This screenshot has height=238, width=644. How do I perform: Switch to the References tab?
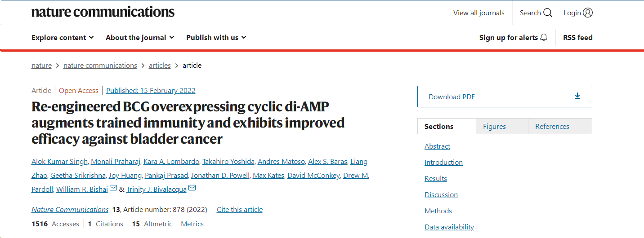(552, 127)
